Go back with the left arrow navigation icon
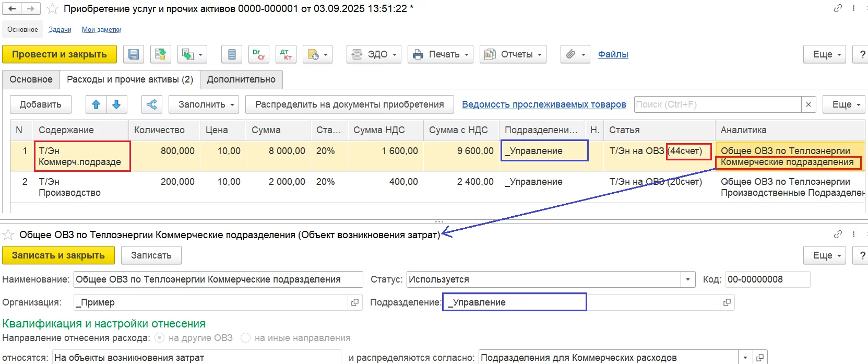This screenshot has height=364, width=868. [x=13, y=9]
